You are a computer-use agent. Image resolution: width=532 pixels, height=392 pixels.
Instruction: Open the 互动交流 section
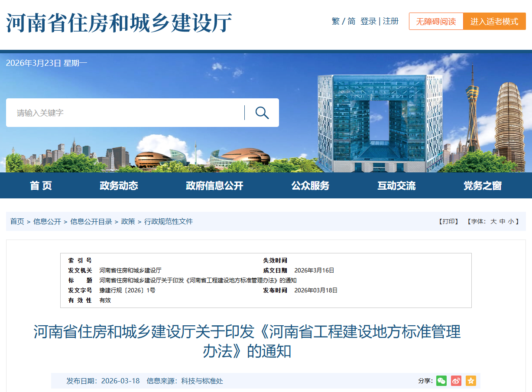[396, 185]
